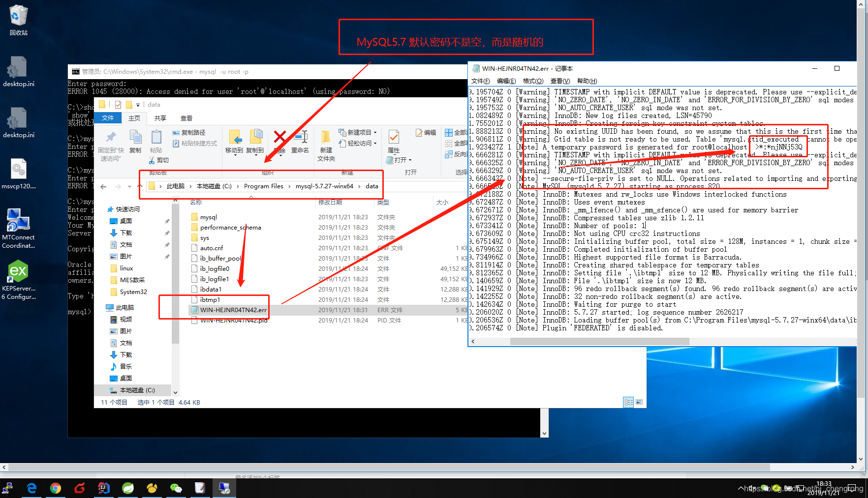This screenshot has height=498, width=868.
Task: Select the auto.cnf file
Action: tap(212, 248)
